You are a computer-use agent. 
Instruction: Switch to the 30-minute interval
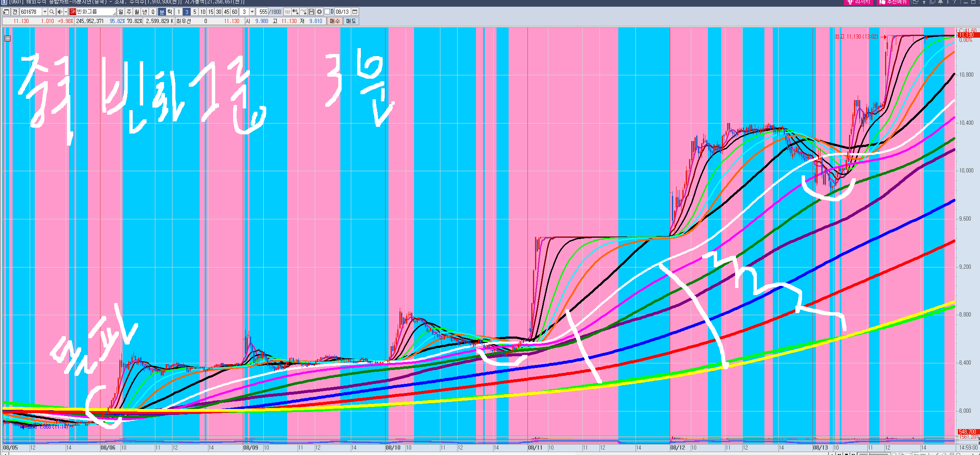219,12
